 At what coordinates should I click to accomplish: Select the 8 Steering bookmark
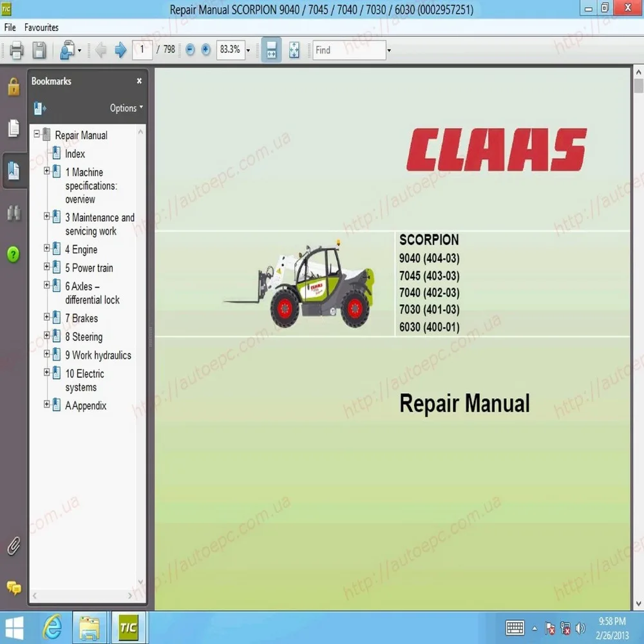(x=84, y=337)
